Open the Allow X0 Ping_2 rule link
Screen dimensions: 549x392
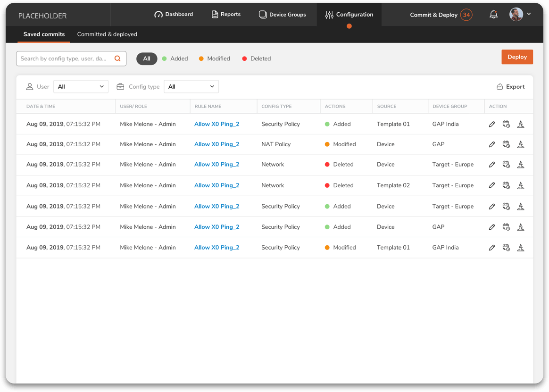point(216,124)
